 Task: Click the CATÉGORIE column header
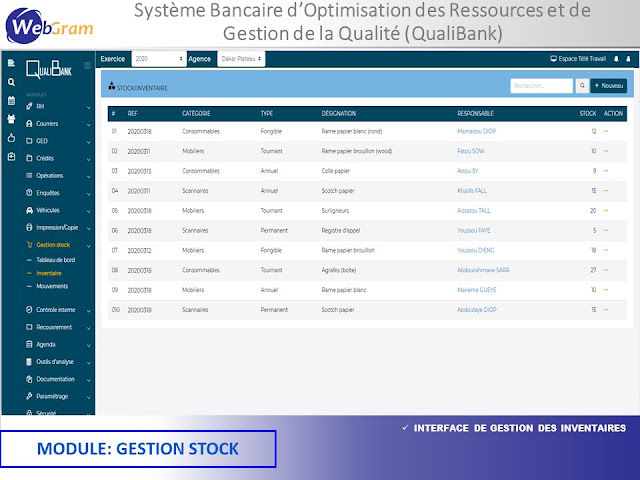pos(196,113)
